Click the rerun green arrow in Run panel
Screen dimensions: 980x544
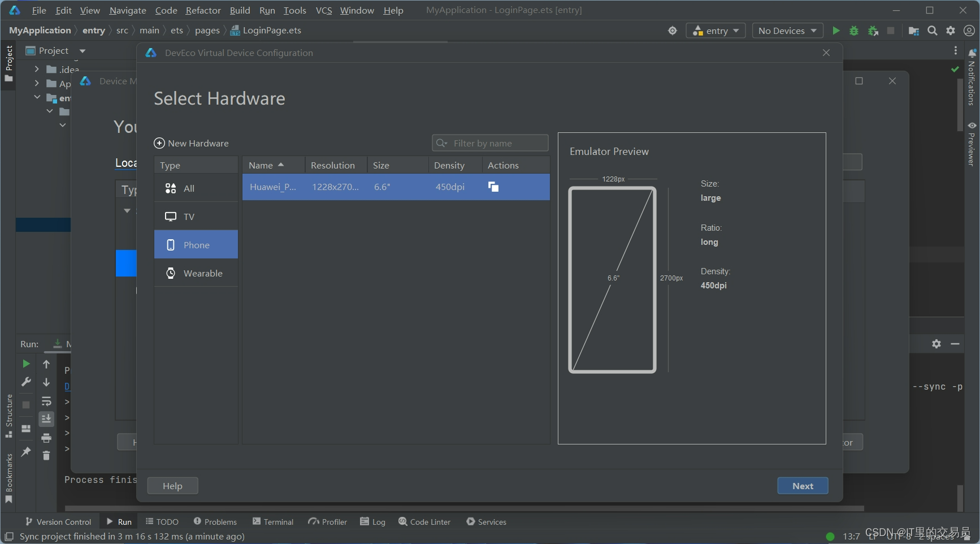point(26,364)
